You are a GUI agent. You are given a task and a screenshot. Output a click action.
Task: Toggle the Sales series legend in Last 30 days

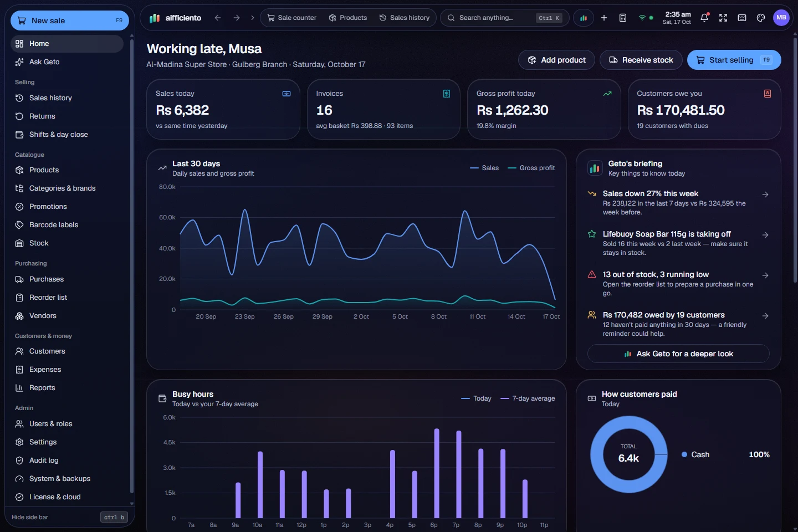pyautogui.click(x=484, y=168)
